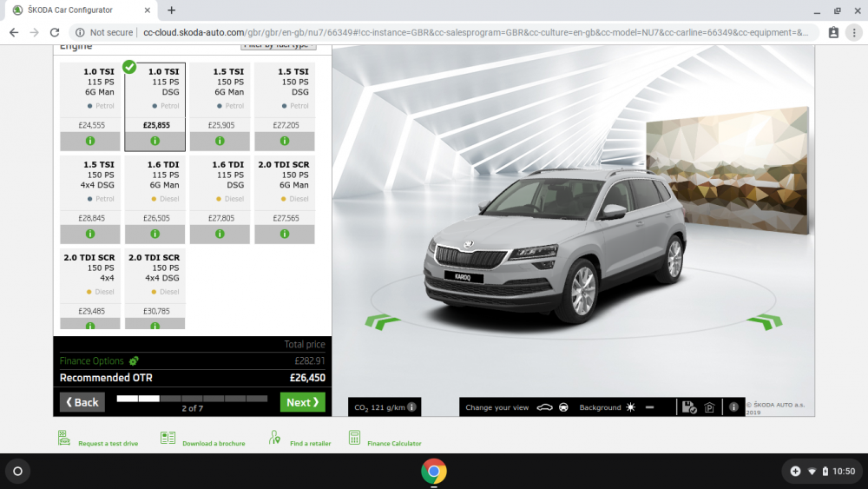Image resolution: width=868 pixels, height=489 pixels.
Task: Set plain background with minus icon
Action: click(x=650, y=407)
